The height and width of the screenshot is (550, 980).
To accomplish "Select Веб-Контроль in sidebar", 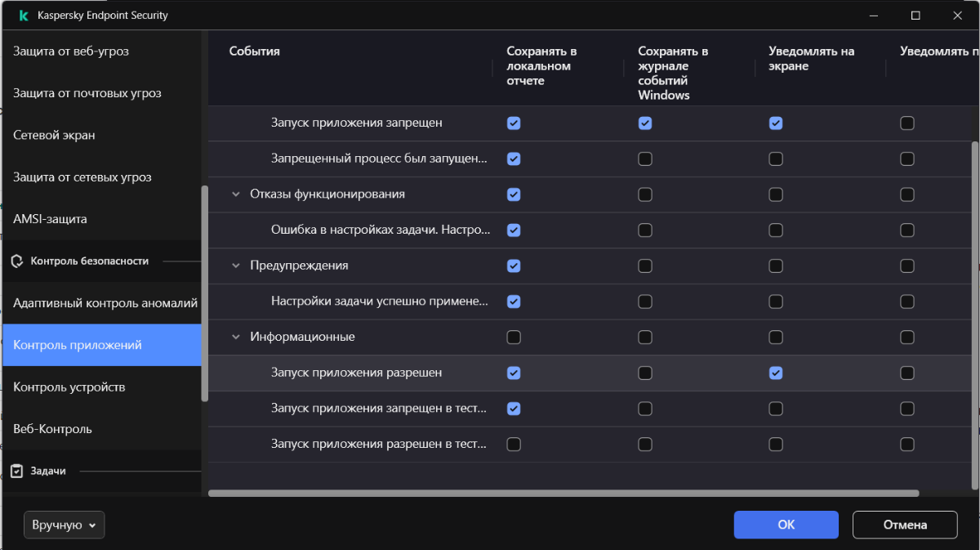I will [52, 429].
